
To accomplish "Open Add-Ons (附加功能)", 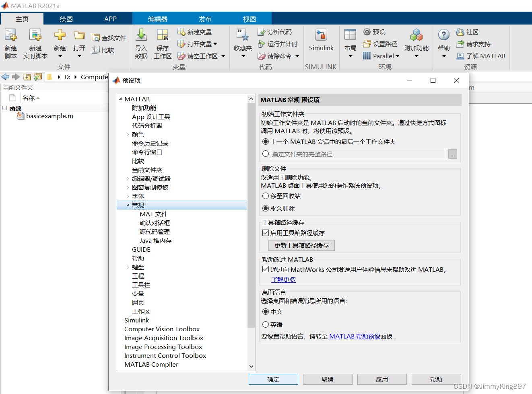I will click(x=417, y=42).
